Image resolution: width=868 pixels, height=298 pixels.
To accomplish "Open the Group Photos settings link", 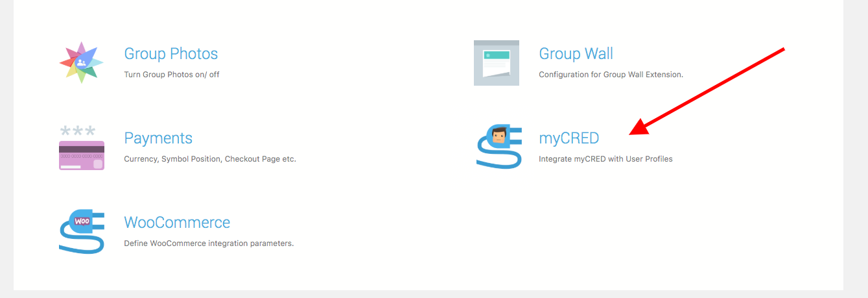I will (x=170, y=53).
